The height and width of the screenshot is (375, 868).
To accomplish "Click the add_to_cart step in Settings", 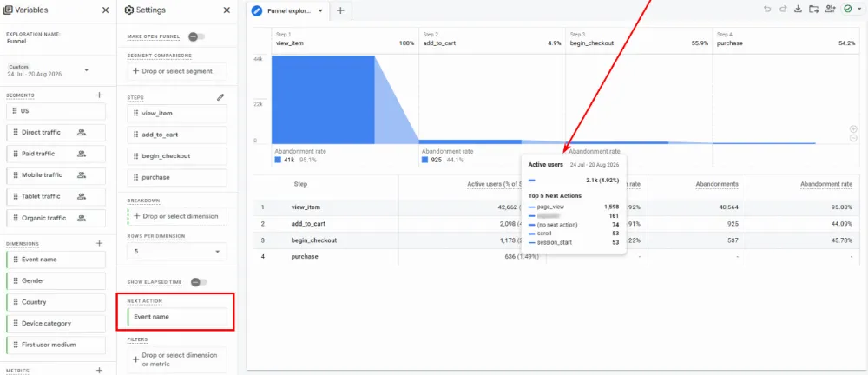I will pyautogui.click(x=176, y=135).
